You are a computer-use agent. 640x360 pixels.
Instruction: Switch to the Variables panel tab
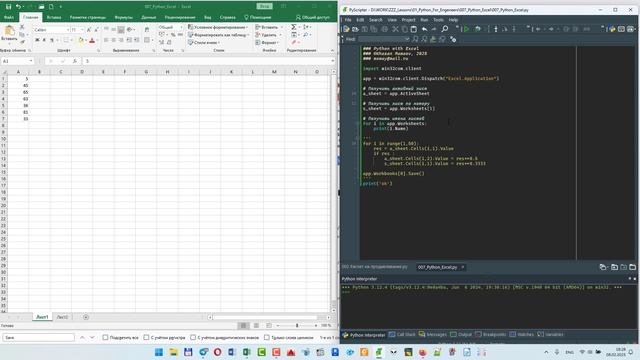[550, 335]
